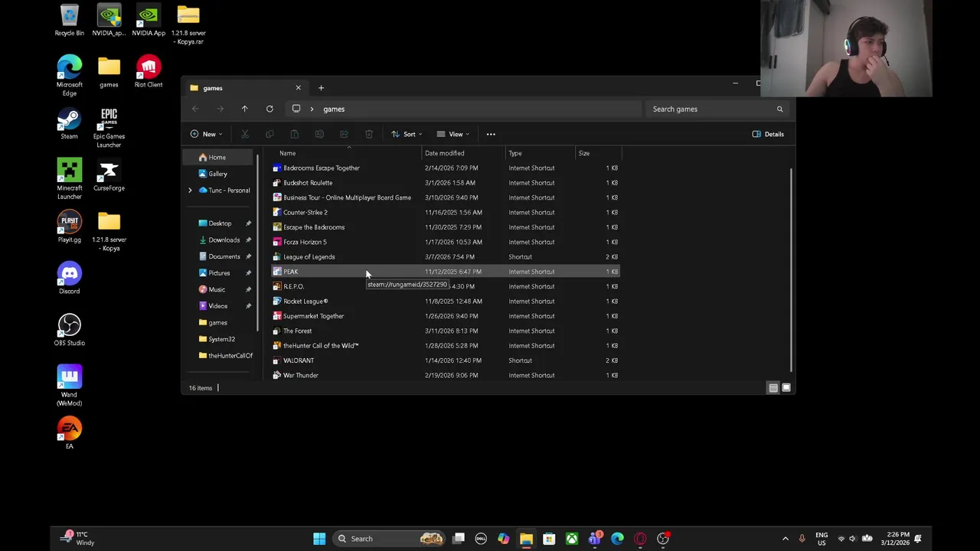
Task: Unpin Desktop from quick access using its pin
Action: coord(248,223)
